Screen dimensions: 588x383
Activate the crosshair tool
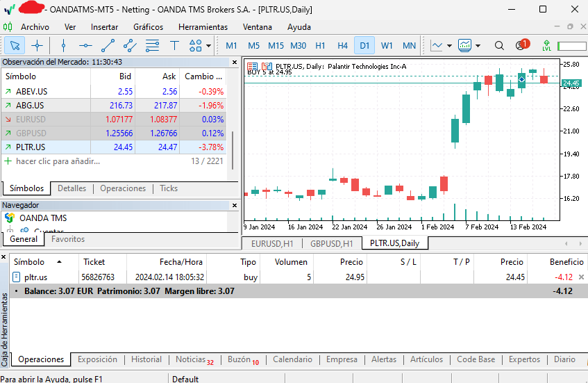point(37,46)
